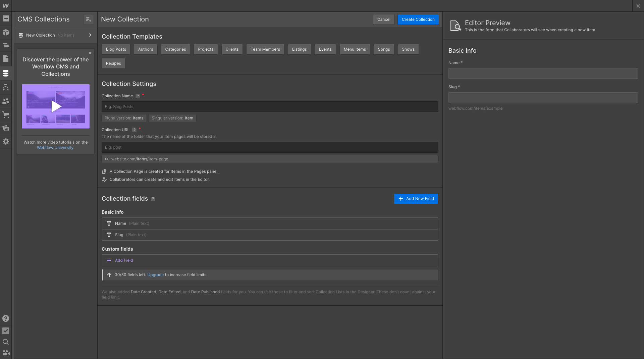The width and height of the screenshot is (644, 359).
Task: Open the Symbols cube panel
Action: click(x=6, y=32)
